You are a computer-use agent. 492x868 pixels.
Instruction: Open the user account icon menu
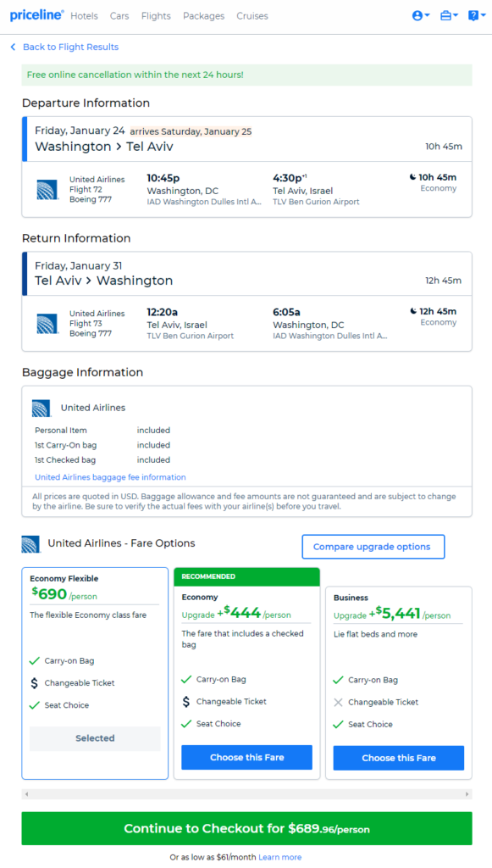(x=421, y=16)
